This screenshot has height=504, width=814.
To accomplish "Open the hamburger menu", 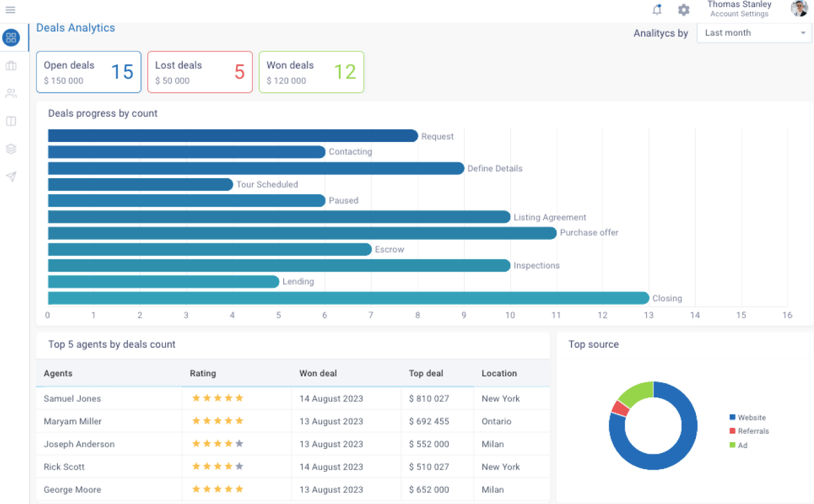I will click(10, 10).
